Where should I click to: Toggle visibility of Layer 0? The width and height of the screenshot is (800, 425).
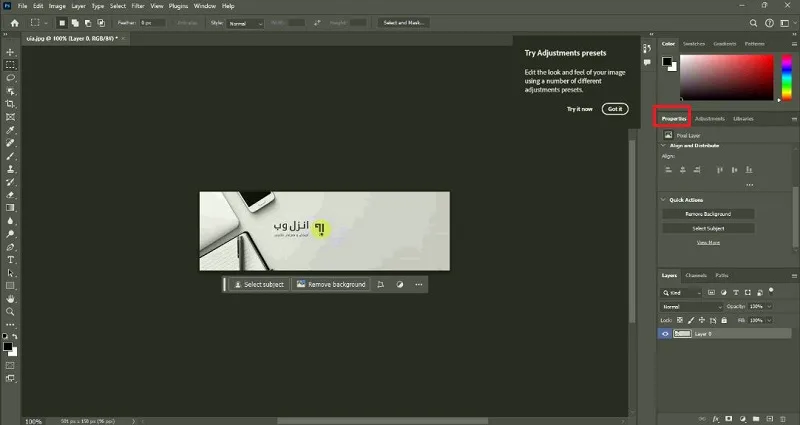[x=665, y=334]
